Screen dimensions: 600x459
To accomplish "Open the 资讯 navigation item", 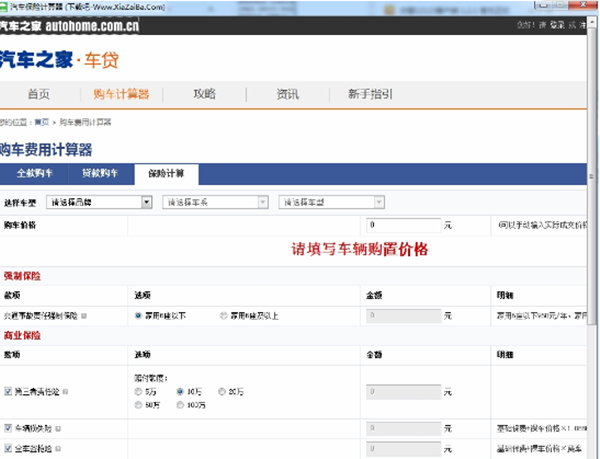I will 287,94.
